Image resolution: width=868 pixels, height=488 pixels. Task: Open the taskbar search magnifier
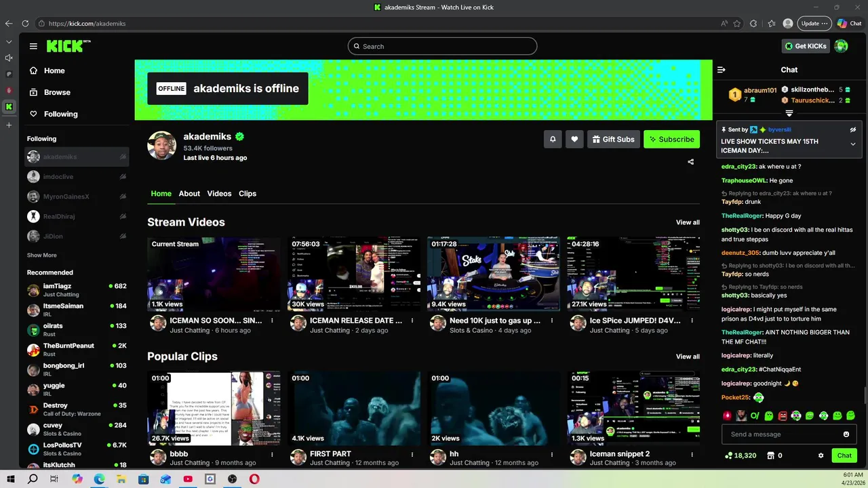(33, 479)
